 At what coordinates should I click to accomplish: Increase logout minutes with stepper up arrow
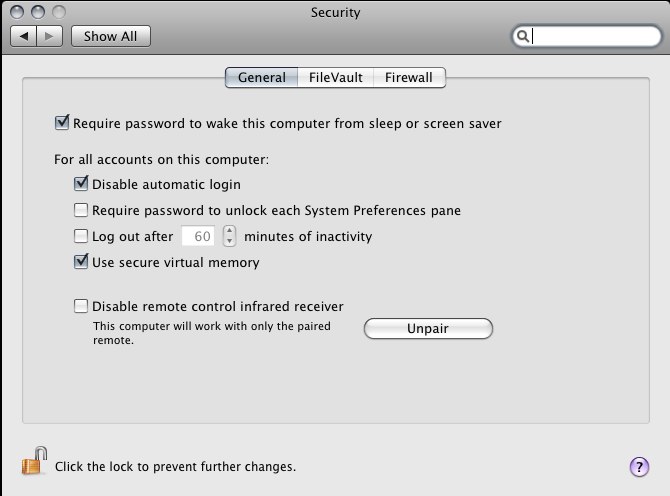click(229, 231)
